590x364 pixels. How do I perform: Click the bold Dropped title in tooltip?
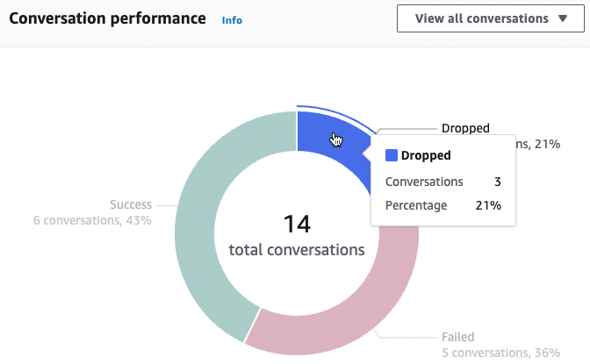click(x=426, y=155)
